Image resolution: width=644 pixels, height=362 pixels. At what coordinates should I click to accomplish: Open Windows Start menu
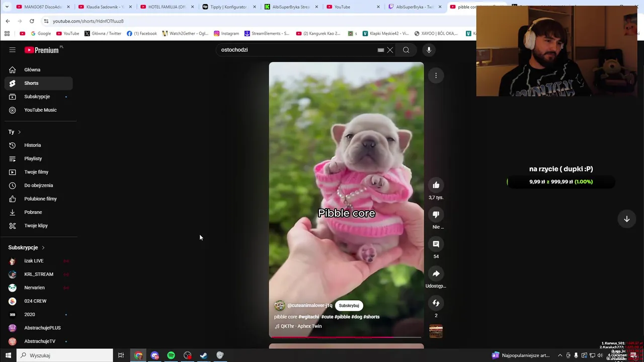pyautogui.click(x=8, y=355)
